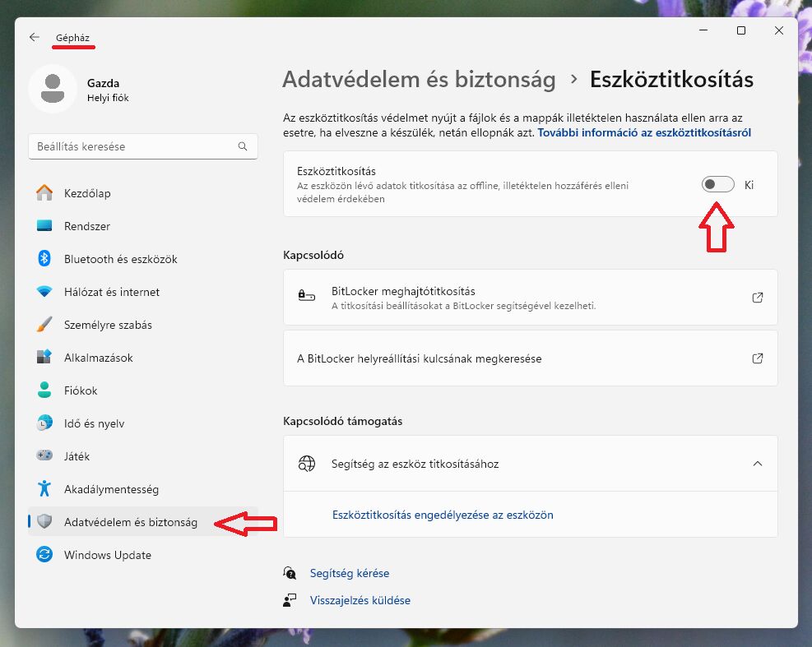Viewport: 812px width, 647px height.
Task: Open Hálózat és internet section
Action: (x=143, y=292)
